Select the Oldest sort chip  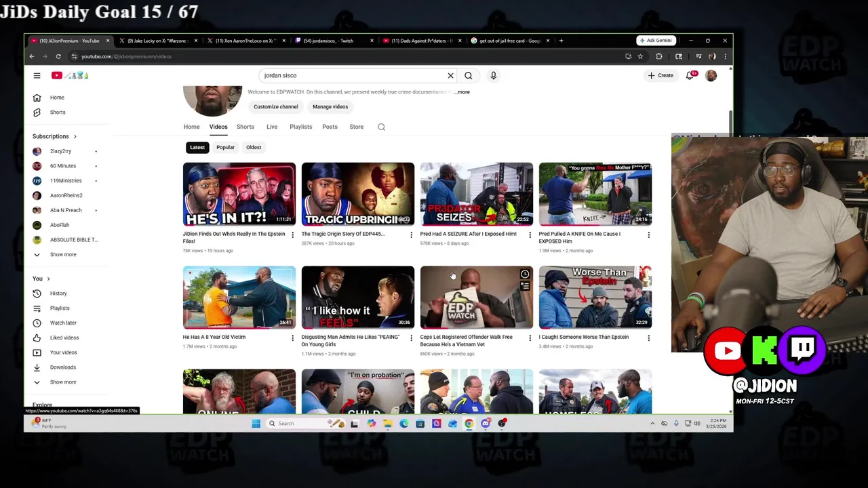pos(254,147)
